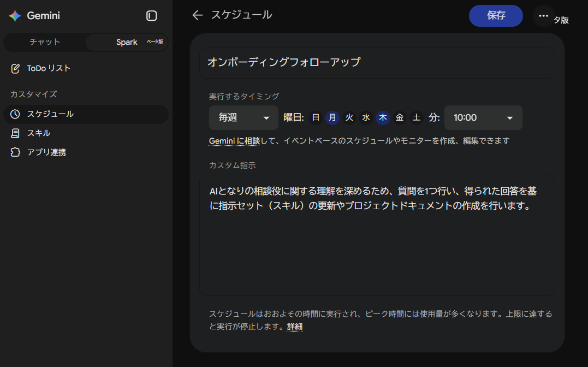Toggle Sunday 日 day chip
The width and height of the screenshot is (588, 367).
click(316, 118)
